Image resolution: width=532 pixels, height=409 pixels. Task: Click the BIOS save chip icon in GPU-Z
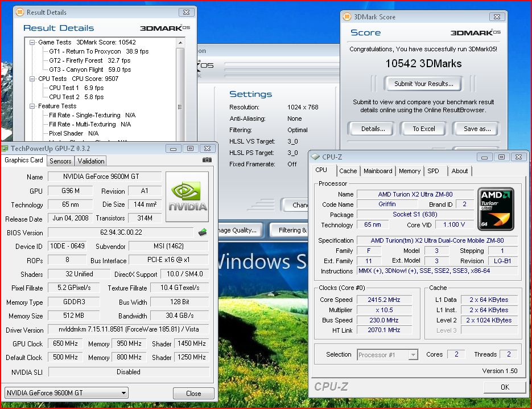(x=203, y=232)
